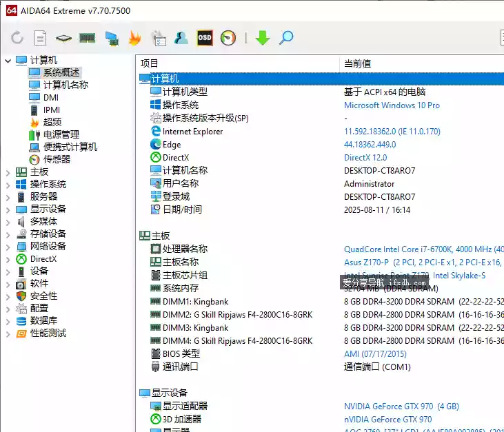
Task: Select the DIMM3: Kingbank row
Action: [327, 328]
